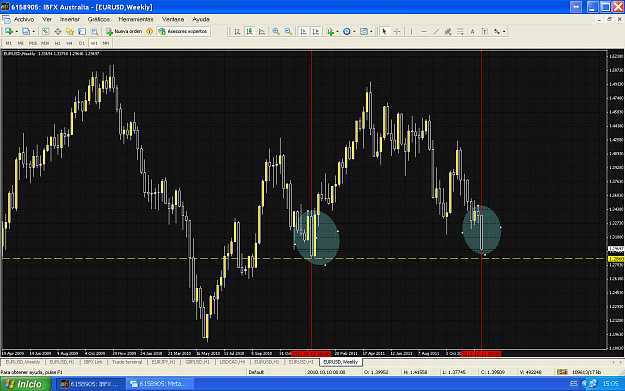Switch to the EURJPY,H1 chart tab
Viewport: 625px width, 391px height.
point(163,362)
